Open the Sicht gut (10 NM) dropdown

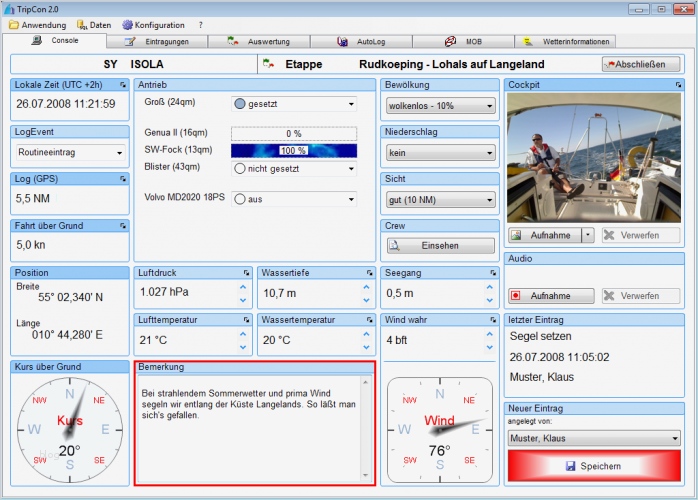pos(440,200)
